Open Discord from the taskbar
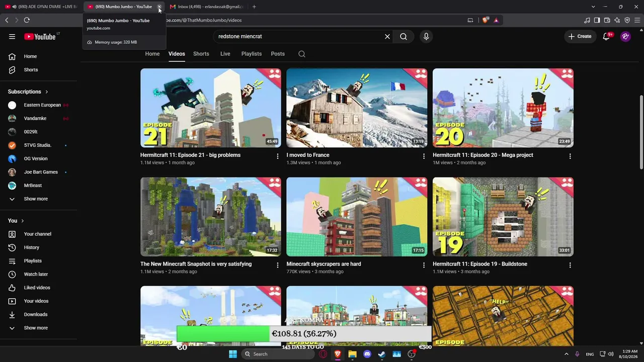Viewport: 644px width, 362px height. point(367,354)
